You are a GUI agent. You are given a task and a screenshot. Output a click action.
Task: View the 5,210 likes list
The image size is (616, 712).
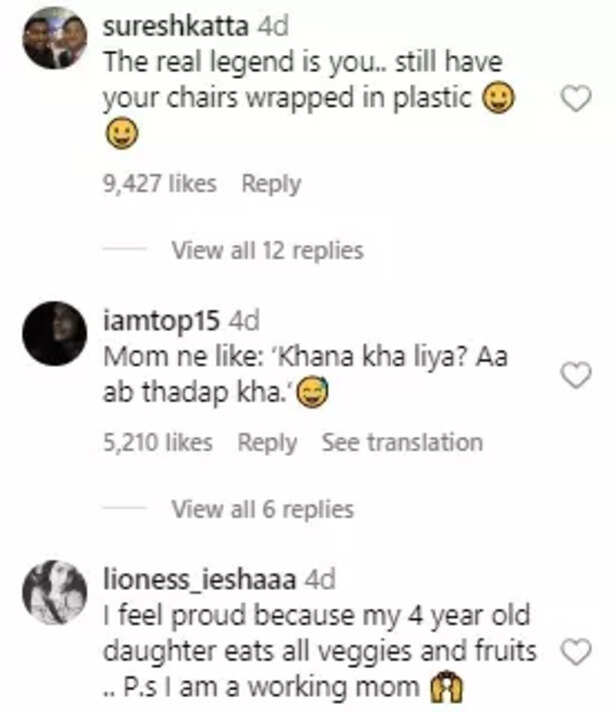click(157, 442)
